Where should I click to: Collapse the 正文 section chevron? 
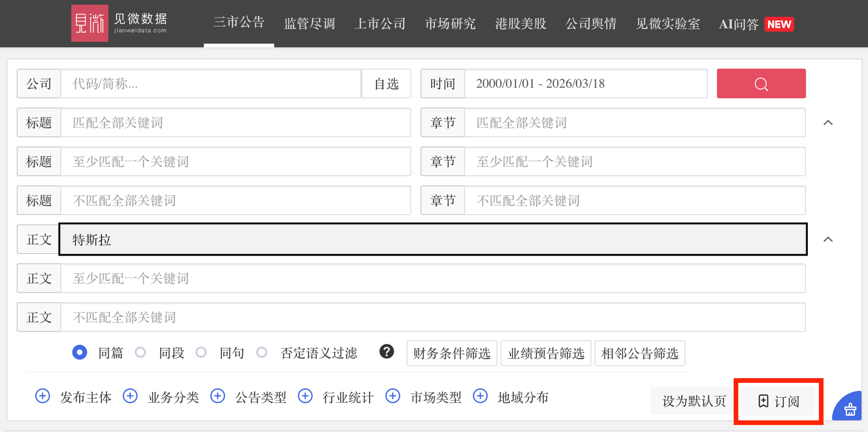tap(828, 239)
